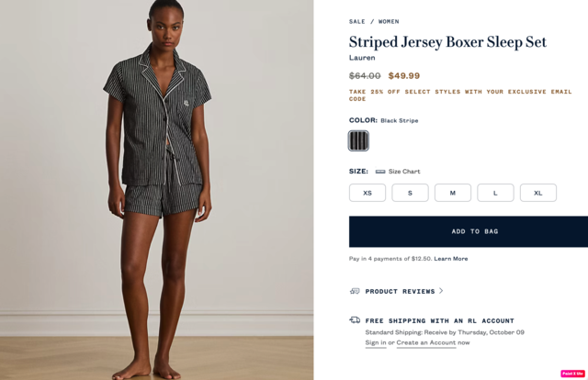Choose the XL size button
Viewport: 588px width, 380px height.
coord(538,193)
